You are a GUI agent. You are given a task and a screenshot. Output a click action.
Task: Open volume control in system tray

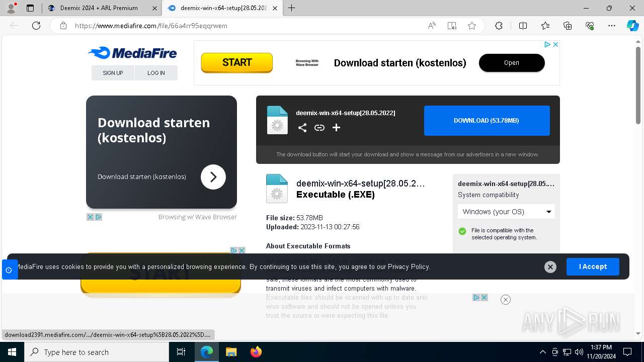point(579,352)
